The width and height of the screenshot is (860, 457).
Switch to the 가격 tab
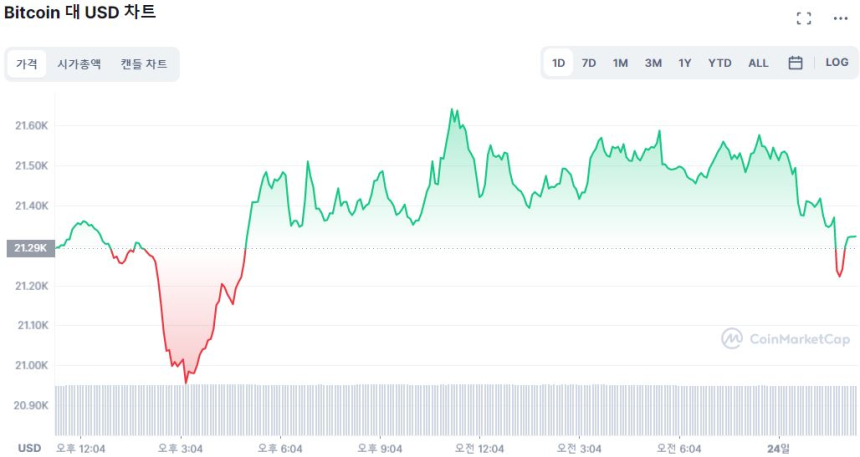27,64
